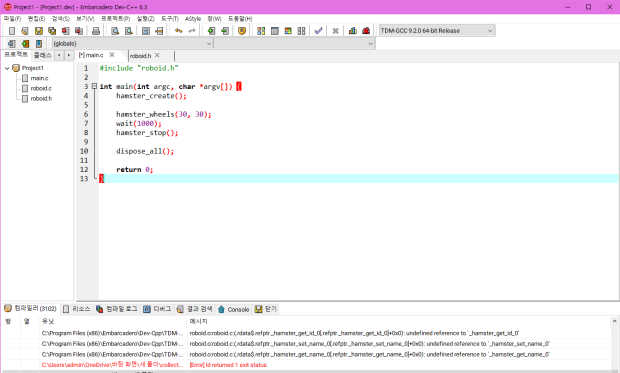This screenshot has width=620, height=373.
Task: Click the New source file toolbar icon
Action: point(12,30)
